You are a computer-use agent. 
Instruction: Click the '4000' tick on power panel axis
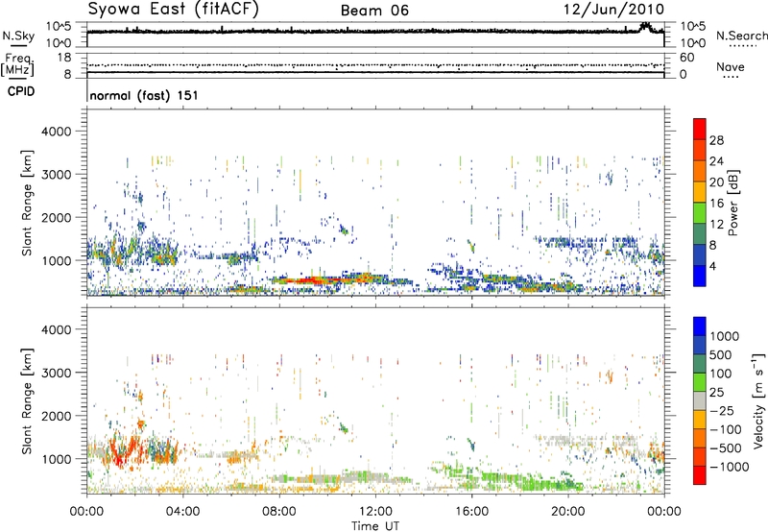pos(56,132)
